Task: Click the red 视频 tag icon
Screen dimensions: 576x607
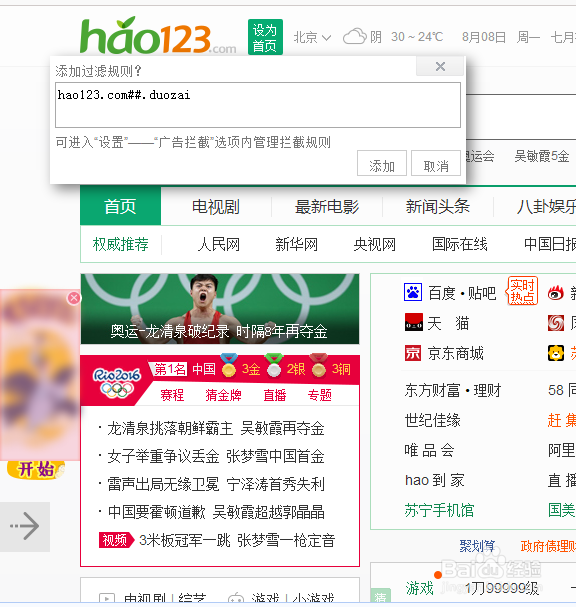Action: (x=116, y=540)
